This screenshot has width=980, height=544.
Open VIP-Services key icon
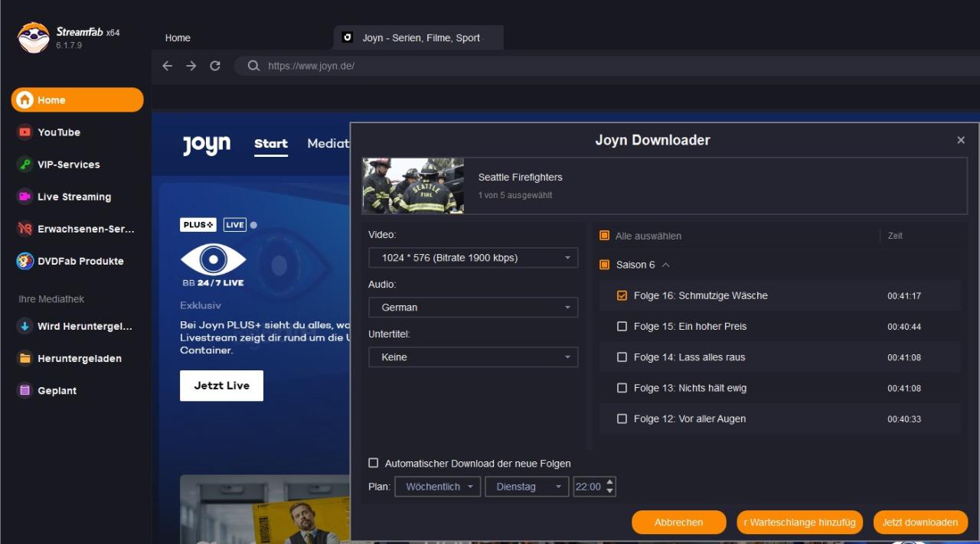click(25, 165)
